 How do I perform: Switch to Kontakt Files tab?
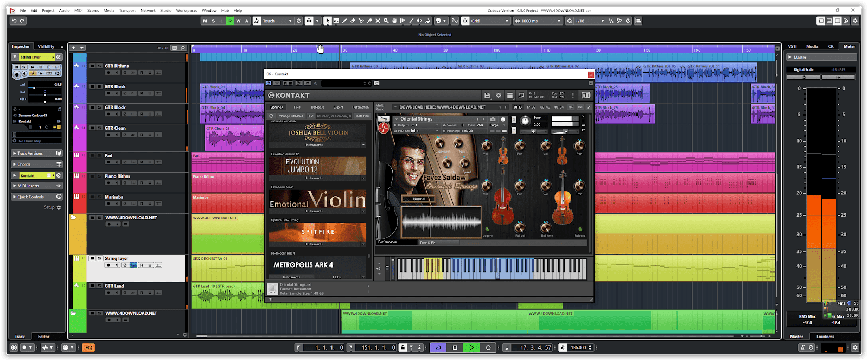(x=297, y=107)
